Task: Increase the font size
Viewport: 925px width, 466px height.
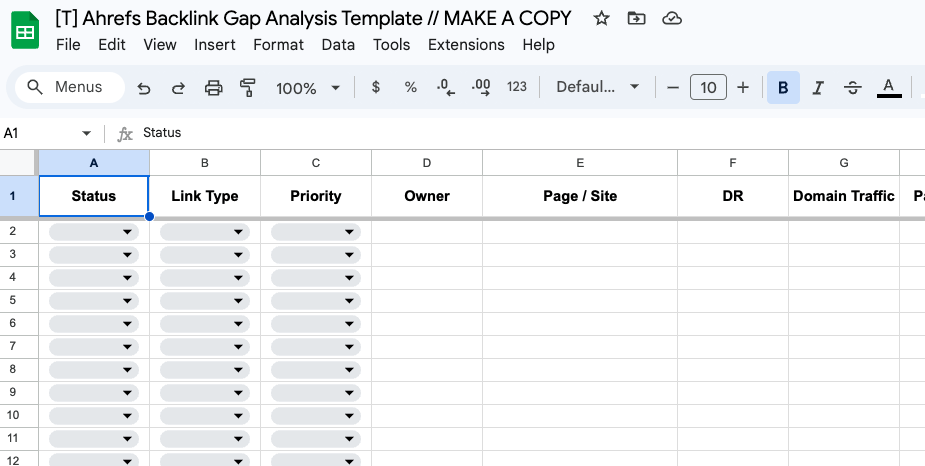Action: point(743,88)
